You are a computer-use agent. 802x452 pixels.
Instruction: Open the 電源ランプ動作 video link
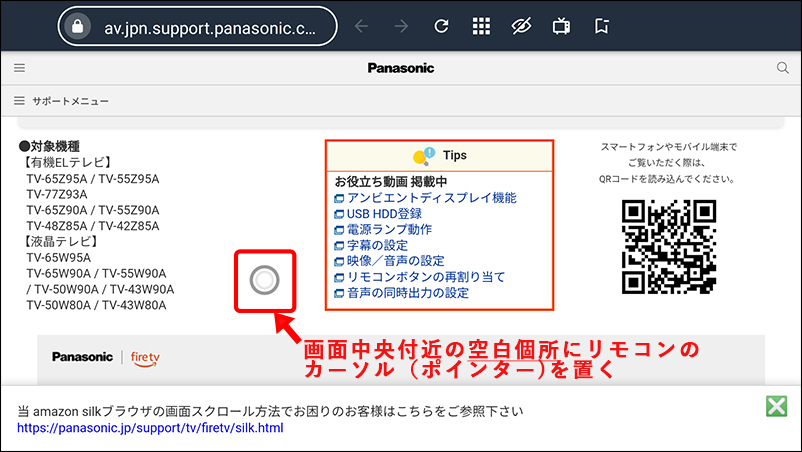click(389, 230)
